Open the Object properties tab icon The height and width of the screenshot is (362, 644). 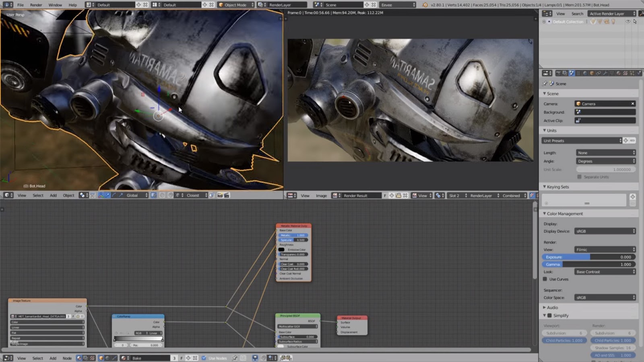coord(592,73)
